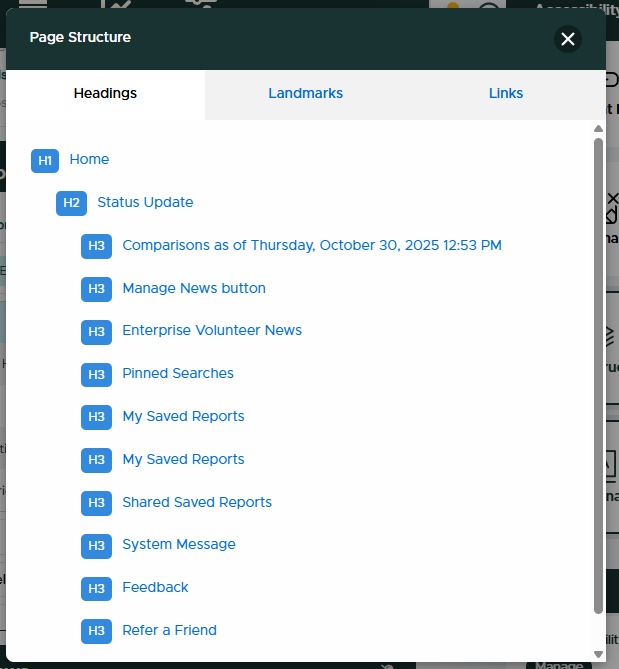The width and height of the screenshot is (619, 669).
Task: Go to the Shared Saved Reports heading
Action: coord(197,503)
